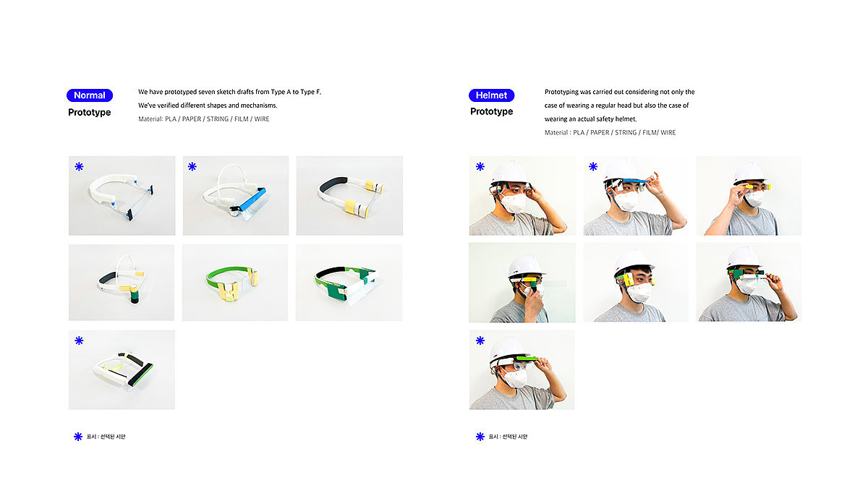The image size is (868, 488).
Task: Open helmet photo with green side-mounted visor
Action: coord(749,283)
